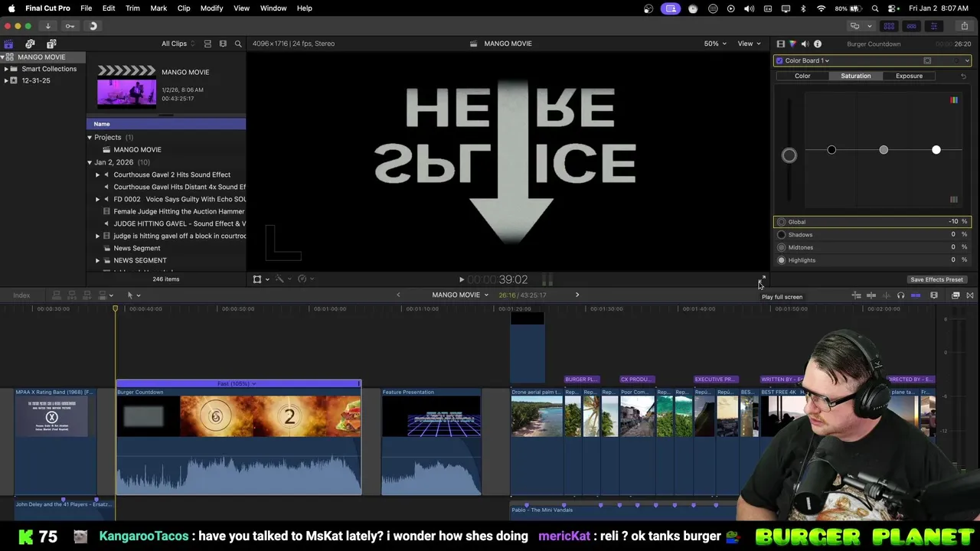Screen dimensions: 980x551
Task: Toggle the browser panel grid button
Action: click(890, 26)
